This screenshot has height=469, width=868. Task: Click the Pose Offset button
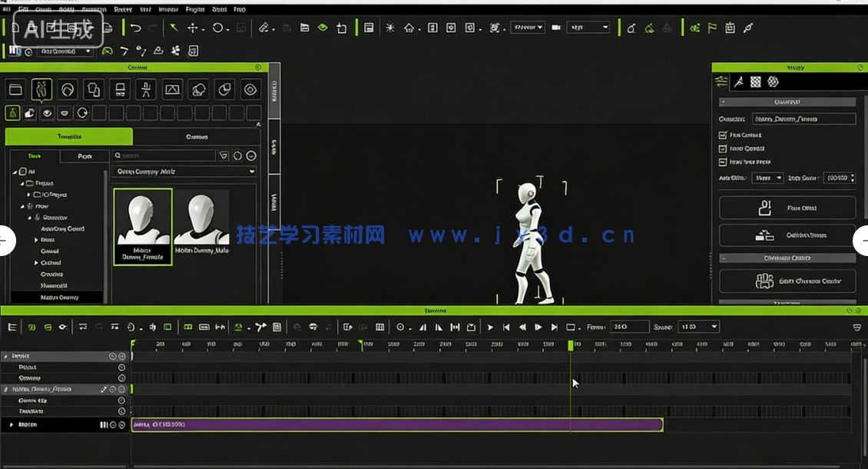pyautogui.click(x=787, y=208)
